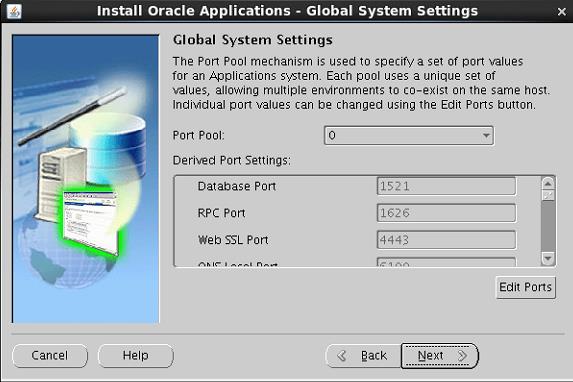The width and height of the screenshot is (573, 382).
Task: Click the Database Port field showing 1521
Action: click(x=446, y=186)
